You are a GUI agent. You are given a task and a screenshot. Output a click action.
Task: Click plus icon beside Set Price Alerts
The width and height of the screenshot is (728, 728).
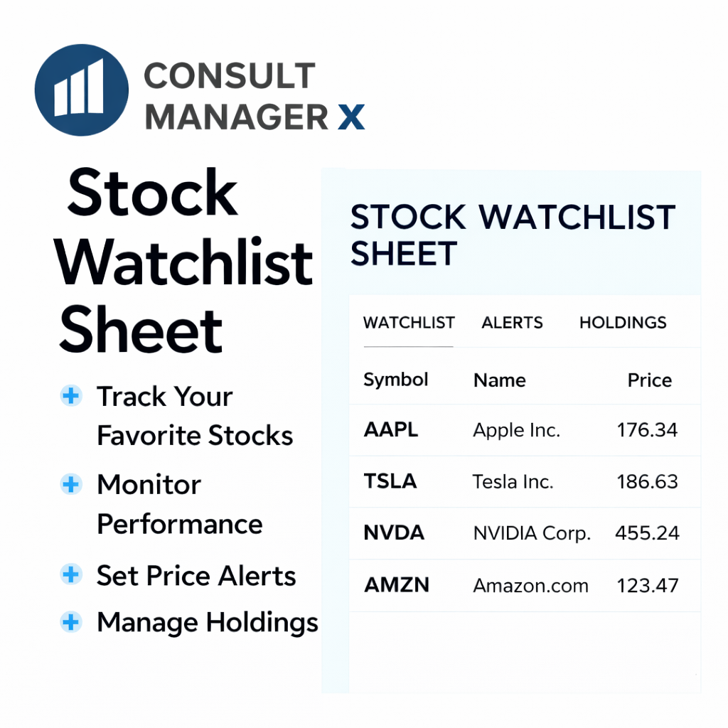pyautogui.click(x=71, y=575)
